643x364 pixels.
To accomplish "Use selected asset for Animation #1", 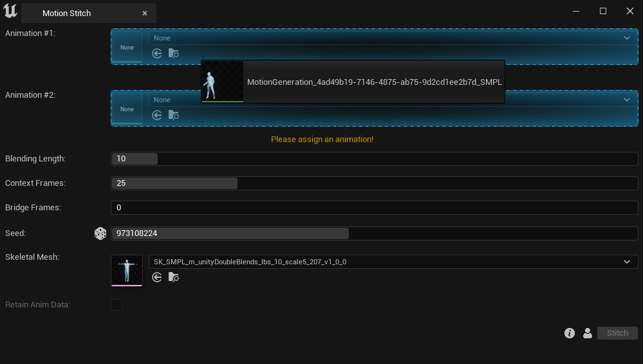I will coord(157,53).
